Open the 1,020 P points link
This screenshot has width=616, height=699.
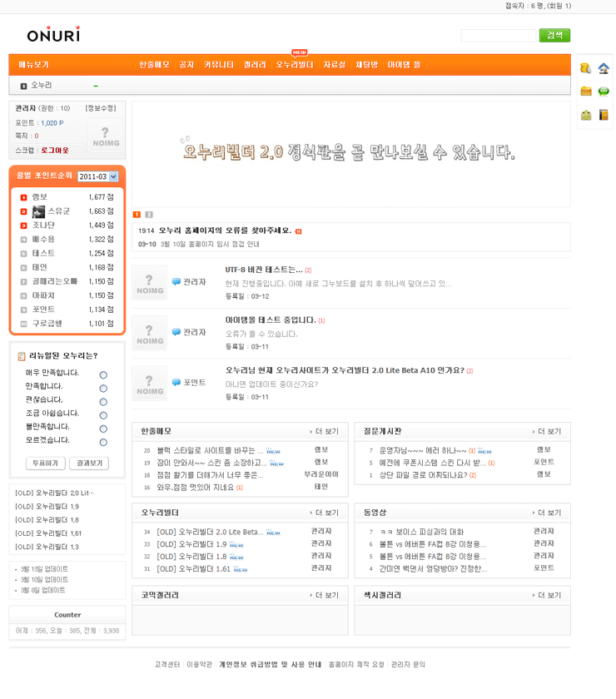(52, 123)
